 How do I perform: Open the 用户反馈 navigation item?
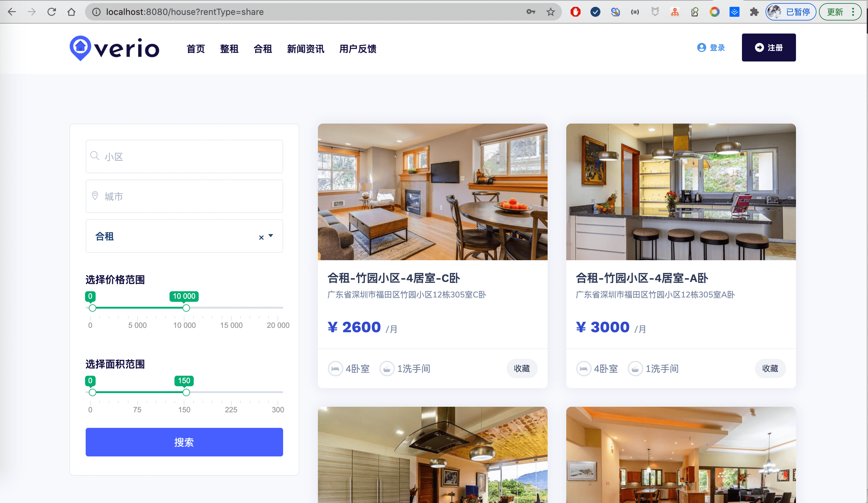[x=358, y=48]
